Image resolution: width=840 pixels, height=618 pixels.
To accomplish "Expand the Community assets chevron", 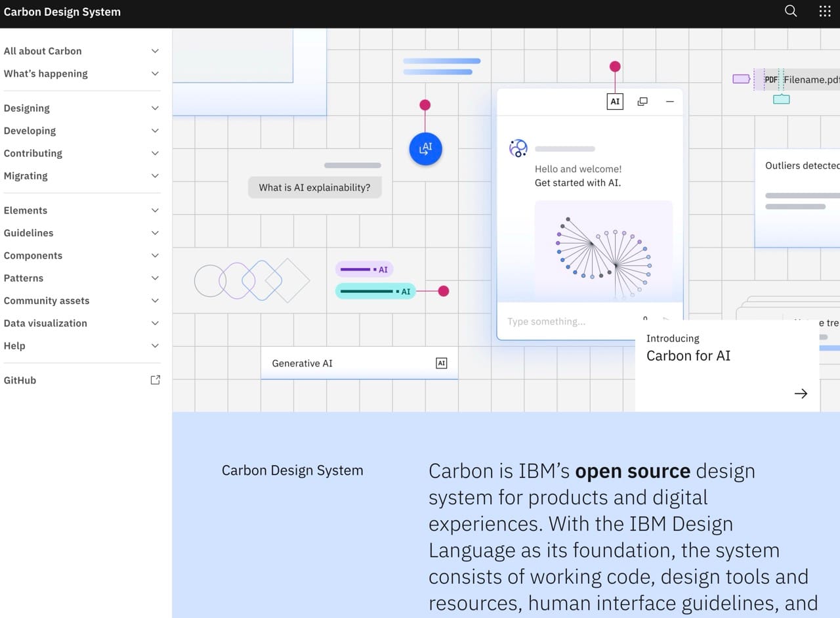I will click(155, 300).
